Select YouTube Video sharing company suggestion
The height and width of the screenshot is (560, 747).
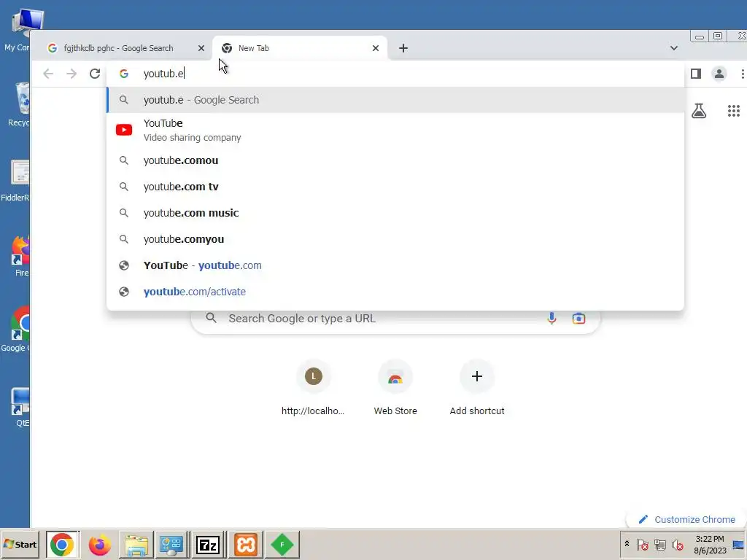click(395, 130)
